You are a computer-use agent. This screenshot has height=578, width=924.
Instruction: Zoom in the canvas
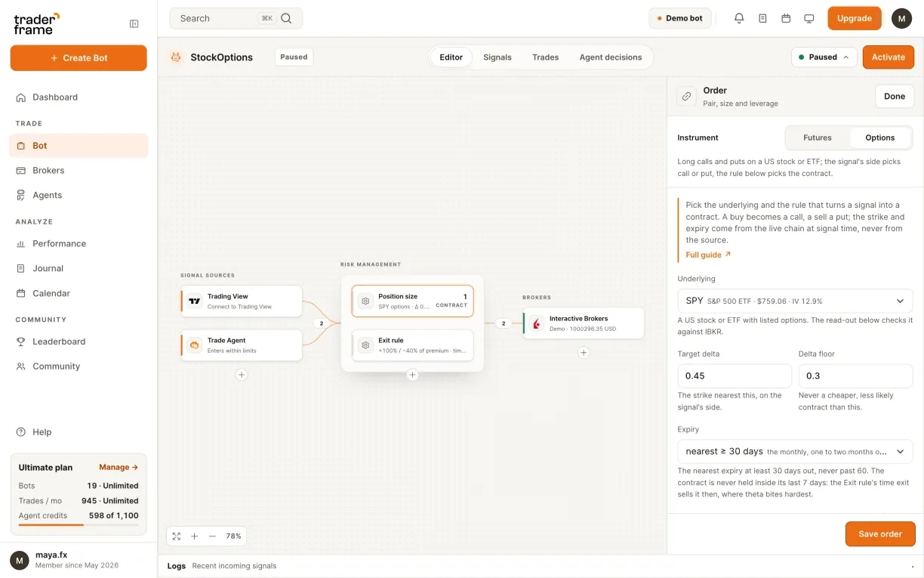pyautogui.click(x=194, y=536)
